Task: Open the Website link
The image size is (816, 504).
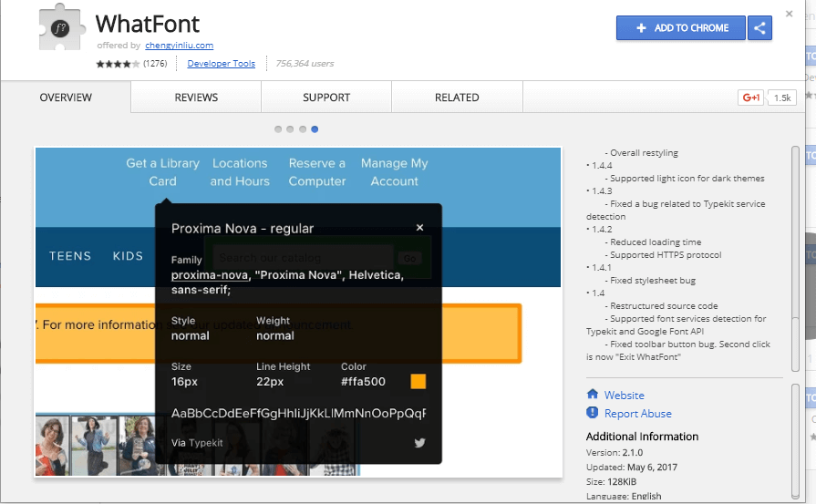Action: coord(624,396)
